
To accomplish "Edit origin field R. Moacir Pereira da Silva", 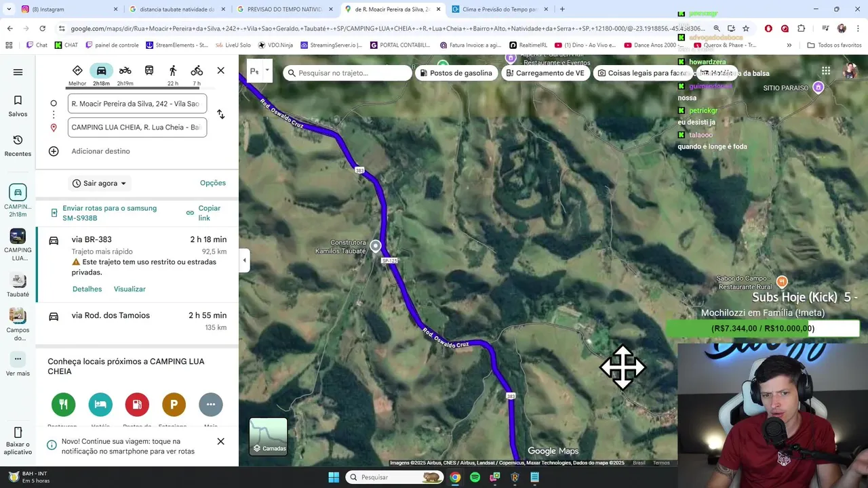I will pyautogui.click(x=137, y=104).
